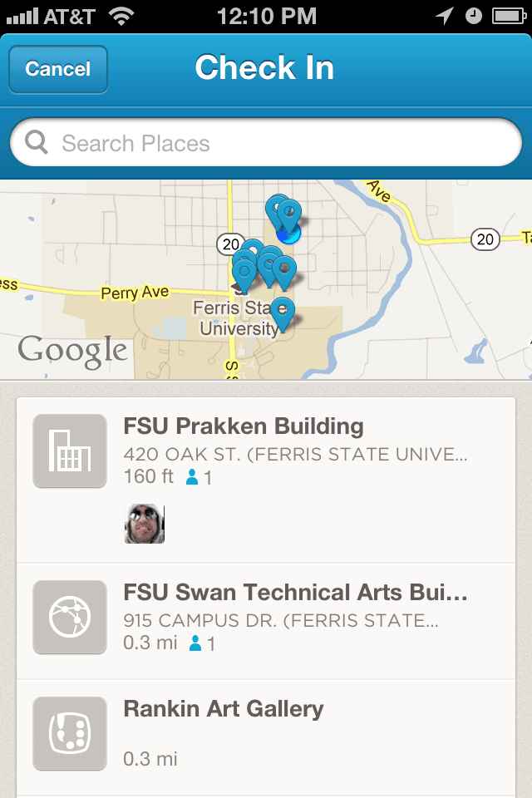Tap the Perry Ave label on the map

pos(135,293)
